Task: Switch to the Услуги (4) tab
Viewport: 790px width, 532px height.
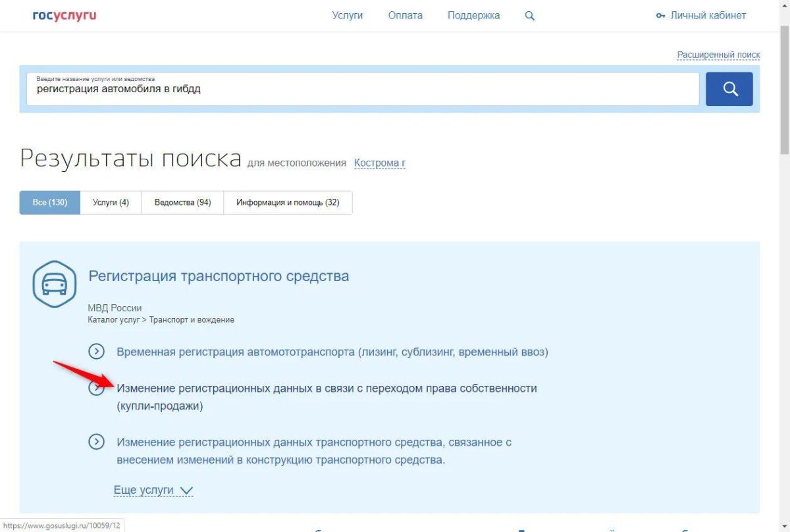Action: 111,202
